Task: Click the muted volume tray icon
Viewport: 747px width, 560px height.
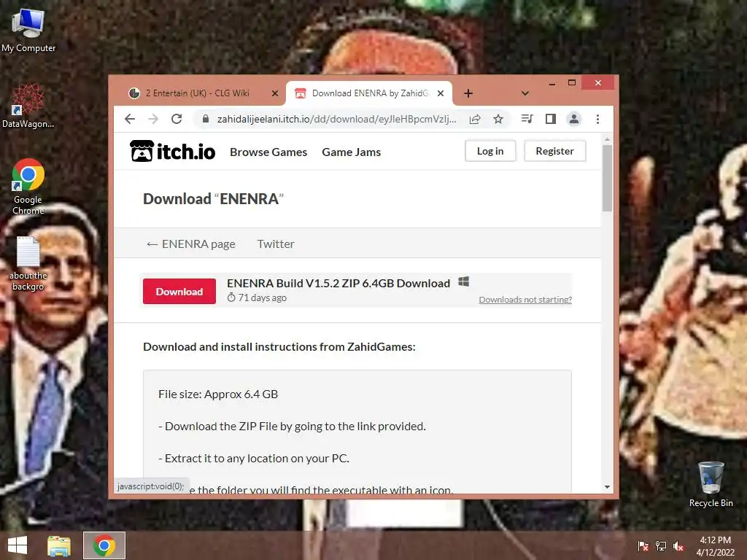Action: [x=678, y=546]
